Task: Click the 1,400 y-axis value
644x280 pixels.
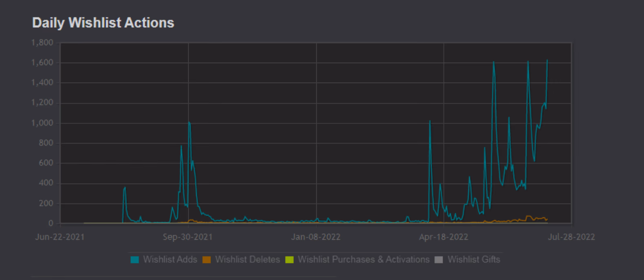Action: pos(42,83)
